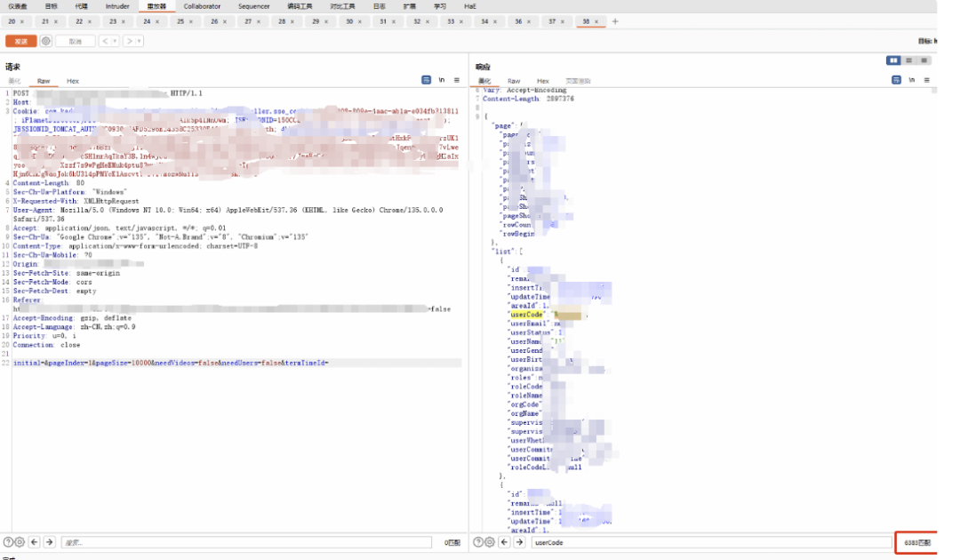Toggle non-printable characters \n in request pane
The image size is (960, 560).
point(442,80)
